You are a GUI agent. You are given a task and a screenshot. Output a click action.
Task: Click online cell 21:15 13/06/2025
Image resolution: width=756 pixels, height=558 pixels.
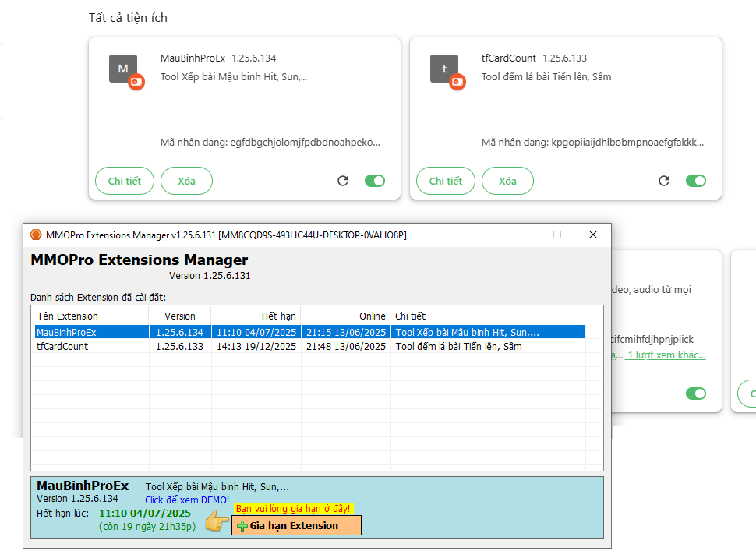[x=346, y=332]
